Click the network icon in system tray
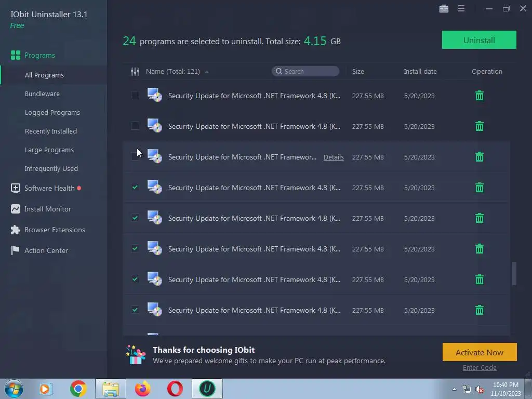This screenshot has width=532, height=399. point(467,390)
